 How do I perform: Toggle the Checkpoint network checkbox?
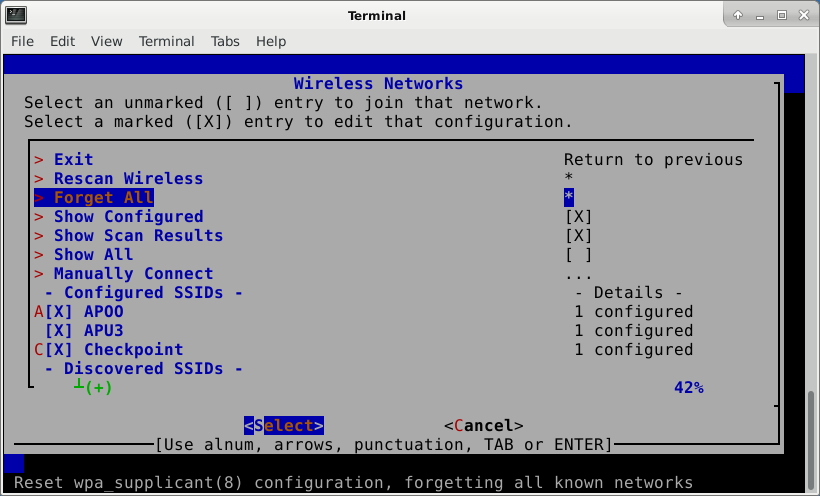coord(59,350)
